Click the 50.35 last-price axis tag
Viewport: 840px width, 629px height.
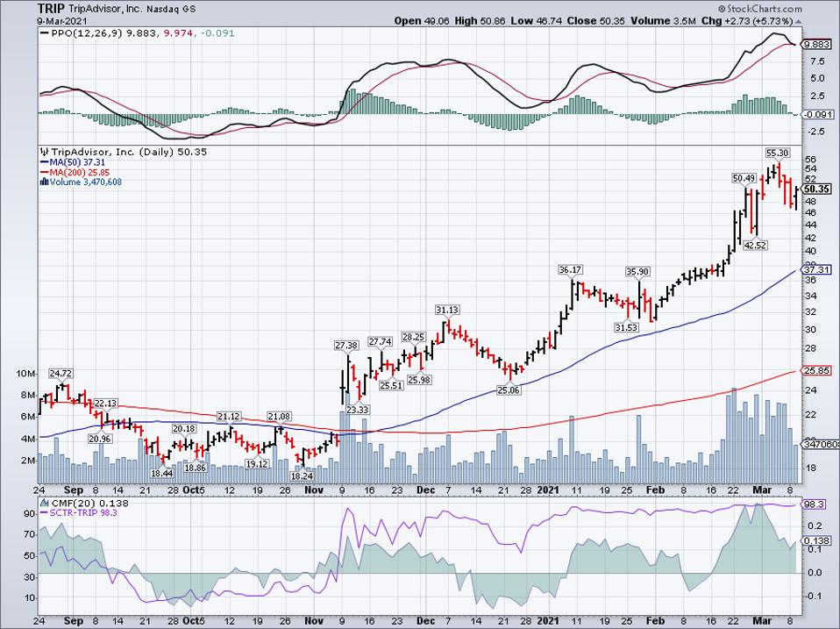[x=817, y=189]
